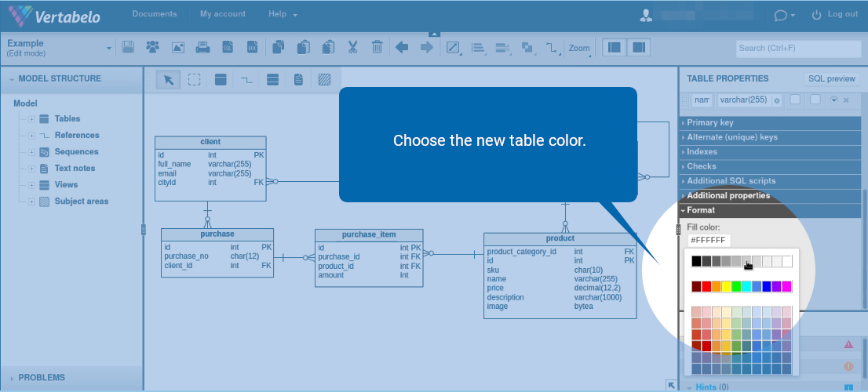Image resolution: width=868 pixels, height=392 pixels.
Task: Click the power icon next to Log out
Action: pyautogui.click(x=816, y=15)
